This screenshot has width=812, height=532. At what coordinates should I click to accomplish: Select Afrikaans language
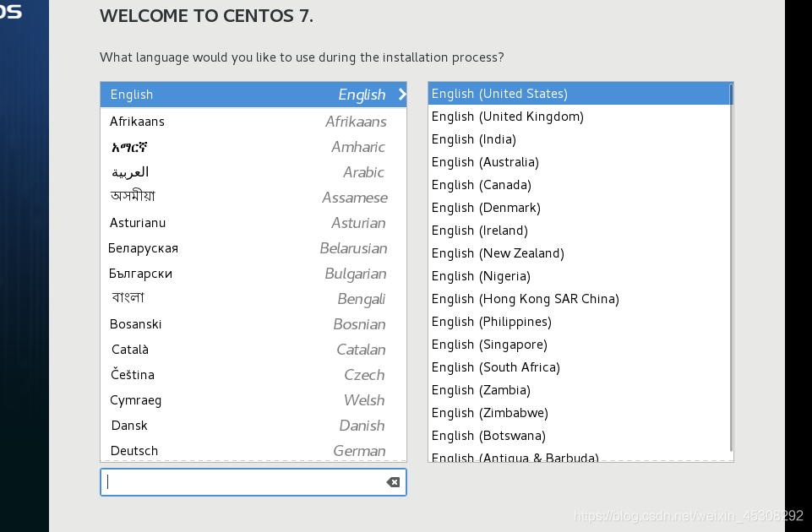(253, 122)
